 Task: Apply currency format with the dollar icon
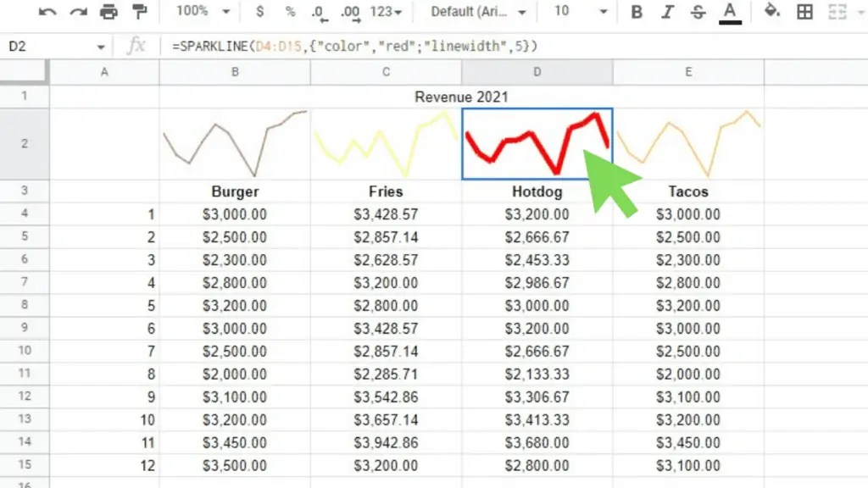pyautogui.click(x=259, y=12)
